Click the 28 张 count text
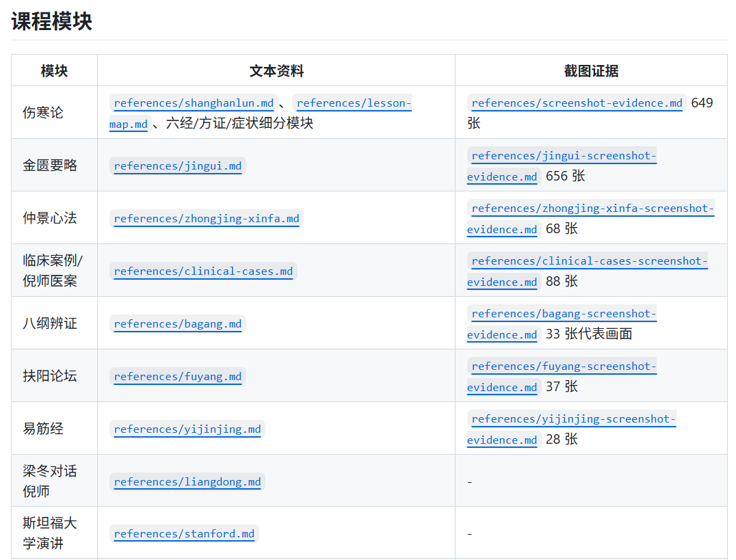The image size is (736, 560). click(x=562, y=439)
